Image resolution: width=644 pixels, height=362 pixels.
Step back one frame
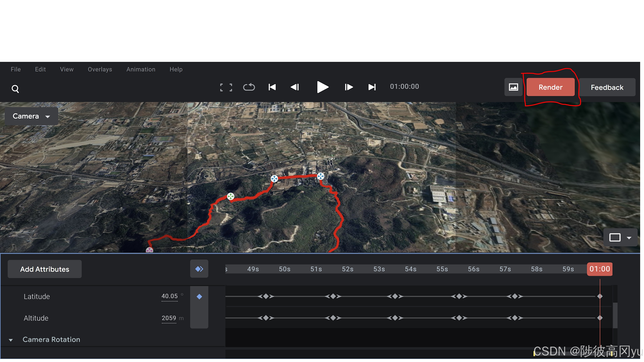295,87
